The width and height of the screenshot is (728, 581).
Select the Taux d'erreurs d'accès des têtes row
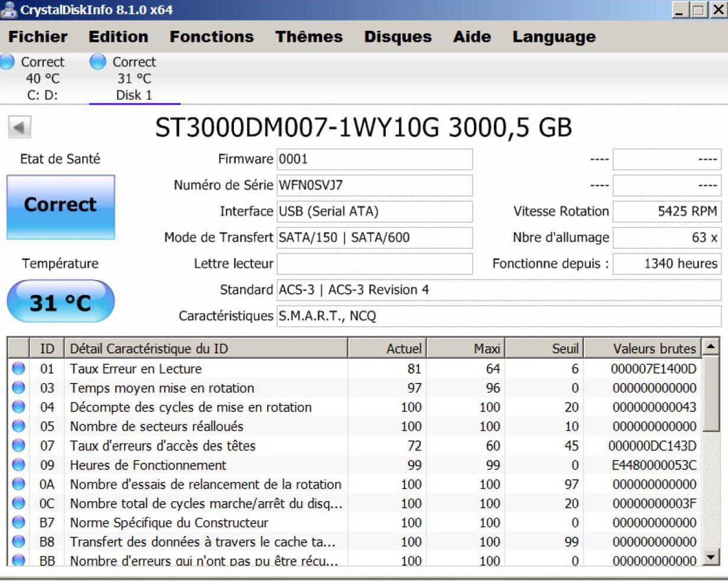(355, 445)
